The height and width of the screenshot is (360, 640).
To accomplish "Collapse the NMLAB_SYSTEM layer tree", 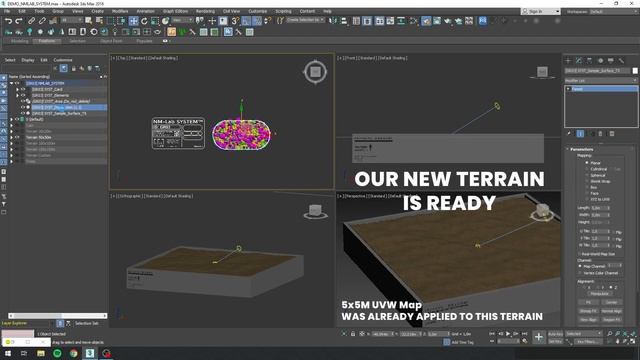I will (11, 83).
